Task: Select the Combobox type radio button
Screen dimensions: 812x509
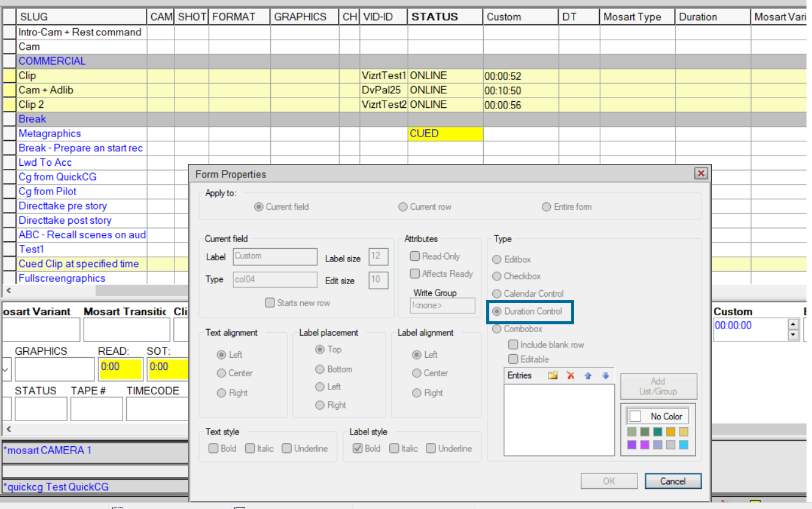Action: 497,329
